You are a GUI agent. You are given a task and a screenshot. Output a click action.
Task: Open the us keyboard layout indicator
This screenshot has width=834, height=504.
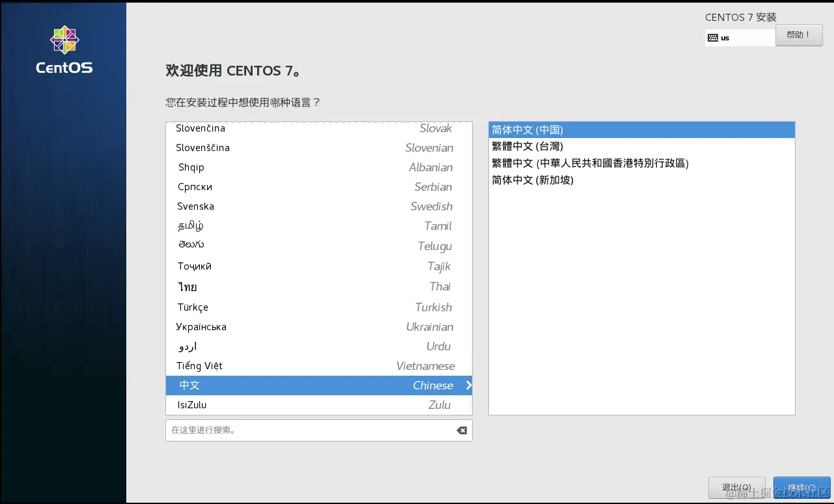(x=740, y=38)
